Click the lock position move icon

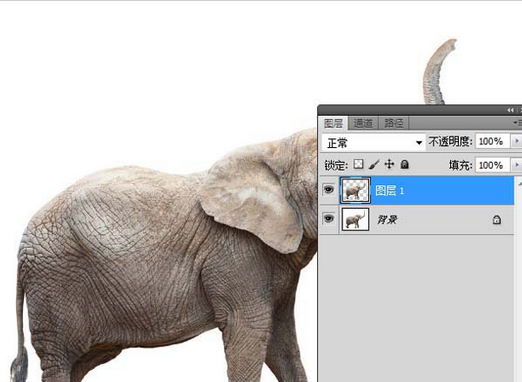[389, 164]
